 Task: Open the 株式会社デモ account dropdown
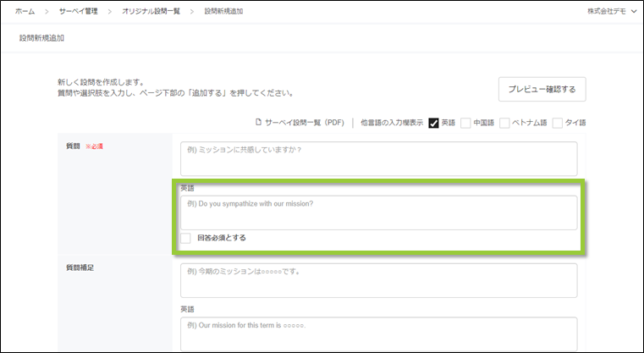(611, 11)
